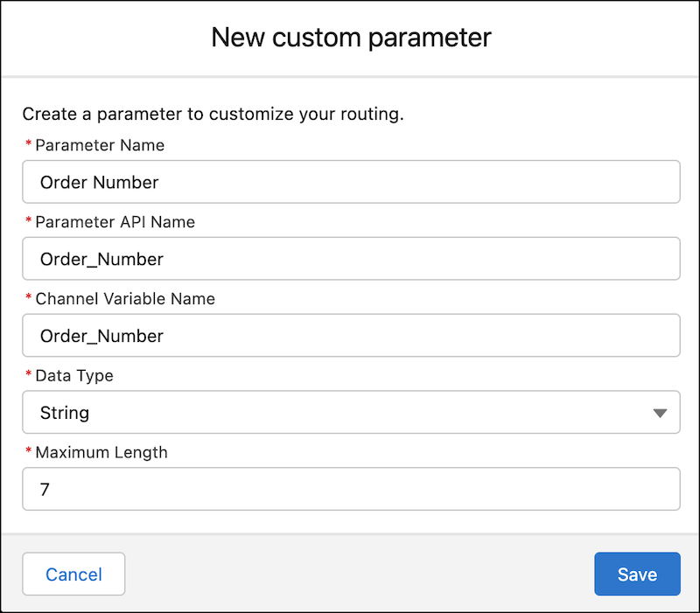Screen dimensions: 700x613
Task: Click inside the Parameter Name field
Action: pos(350,182)
